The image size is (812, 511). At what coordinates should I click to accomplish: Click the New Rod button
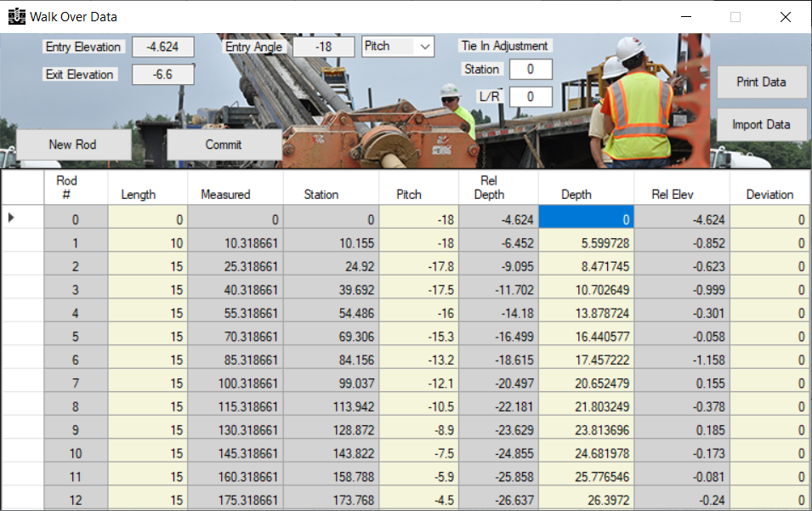coord(73,145)
